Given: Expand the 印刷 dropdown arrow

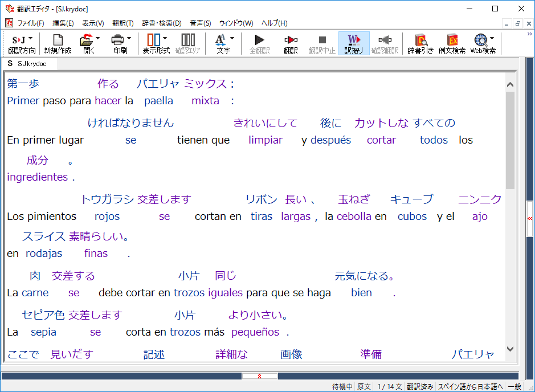Looking at the screenshot, I should (129, 38).
